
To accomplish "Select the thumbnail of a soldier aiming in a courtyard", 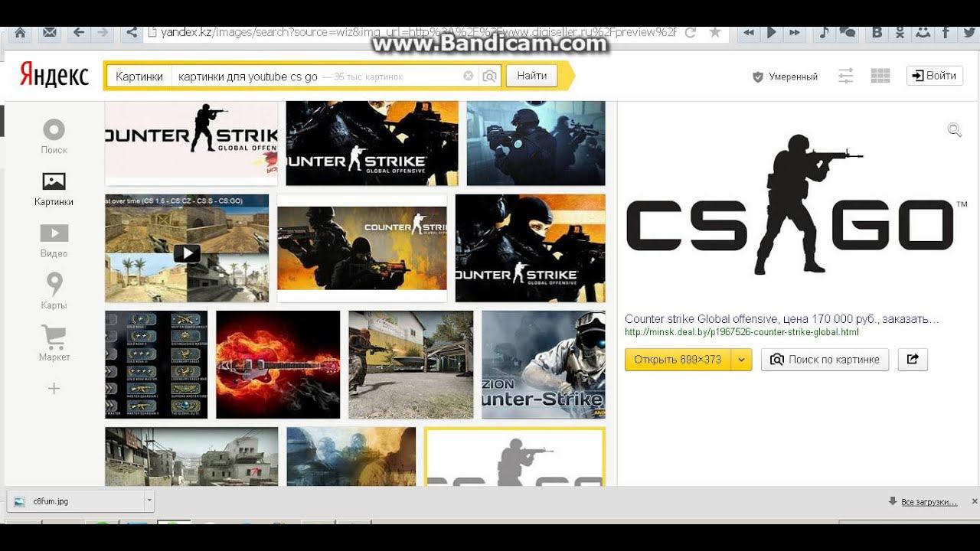I will pos(411,364).
